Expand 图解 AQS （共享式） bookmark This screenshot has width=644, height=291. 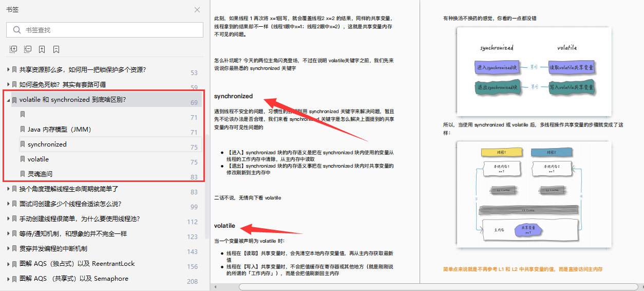pyautogui.click(x=8, y=279)
